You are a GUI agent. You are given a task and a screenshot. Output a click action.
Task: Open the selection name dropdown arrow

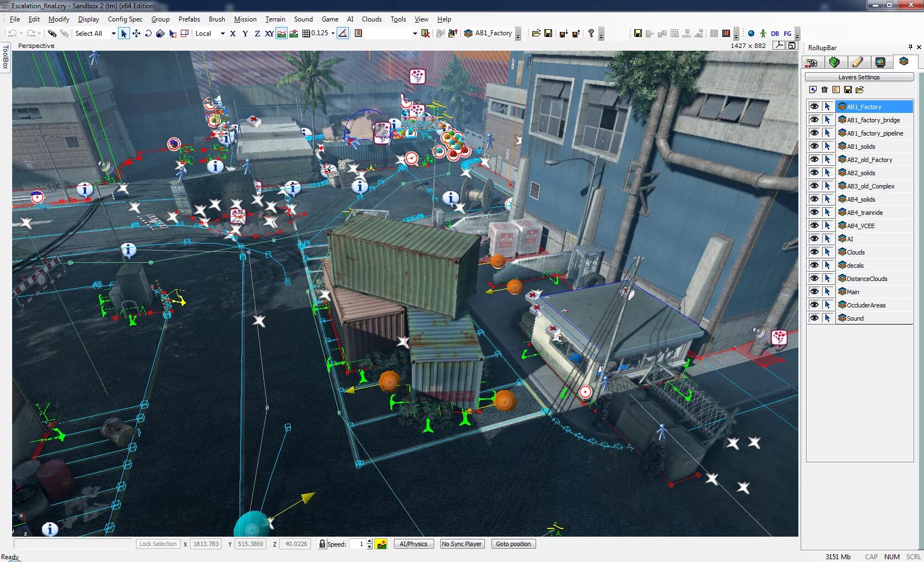point(415,33)
